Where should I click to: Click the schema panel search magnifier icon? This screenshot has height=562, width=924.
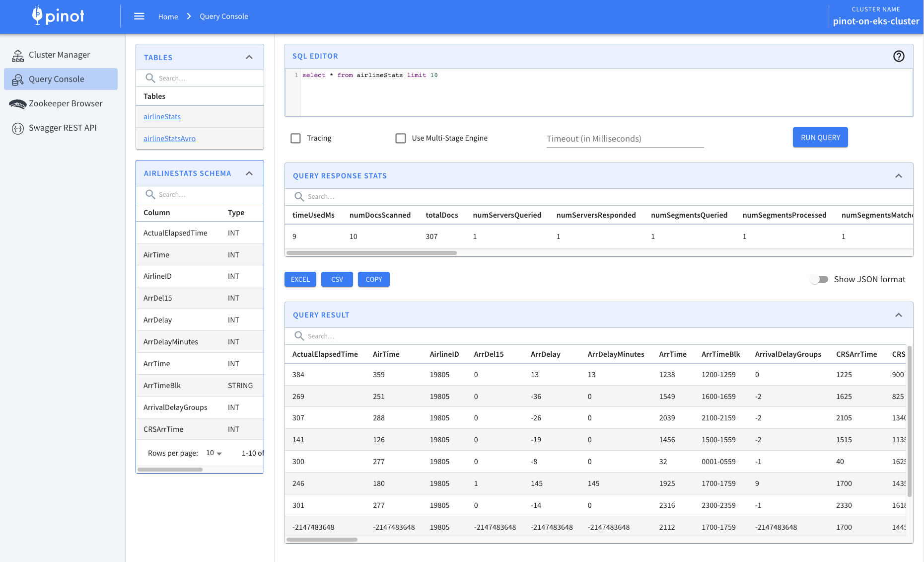coord(150,194)
